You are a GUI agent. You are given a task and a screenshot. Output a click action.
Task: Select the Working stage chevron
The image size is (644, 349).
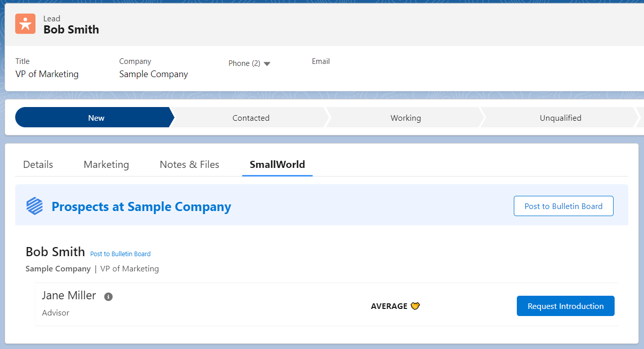point(405,117)
